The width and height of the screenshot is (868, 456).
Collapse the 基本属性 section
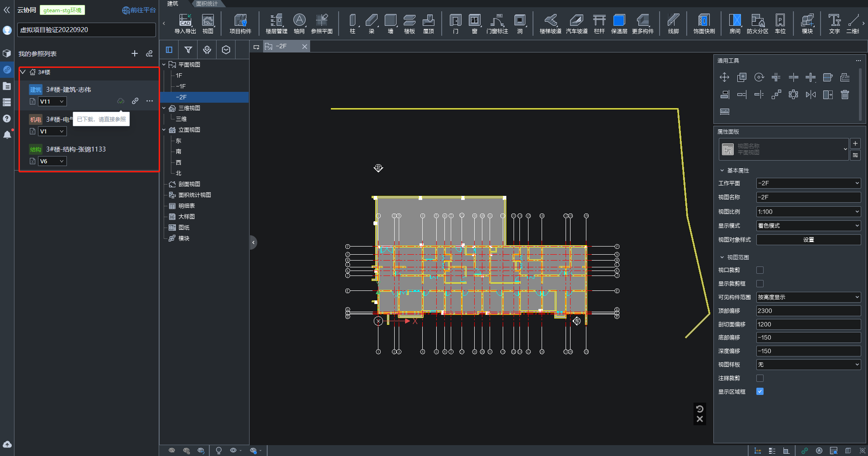pos(722,171)
